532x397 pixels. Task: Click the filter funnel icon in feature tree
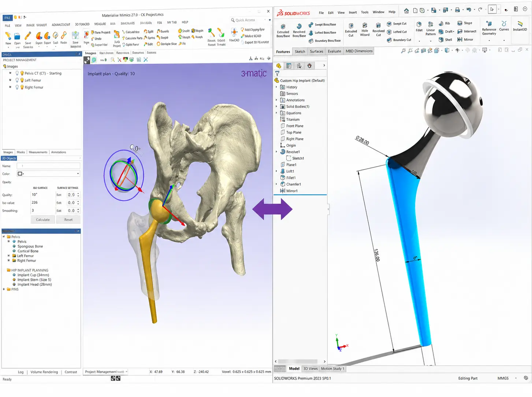pos(277,73)
